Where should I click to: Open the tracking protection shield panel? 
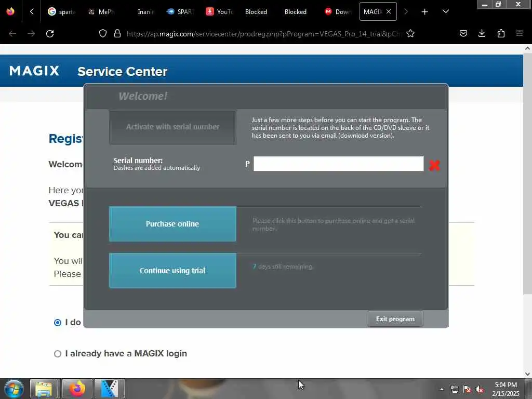tap(103, 33)
